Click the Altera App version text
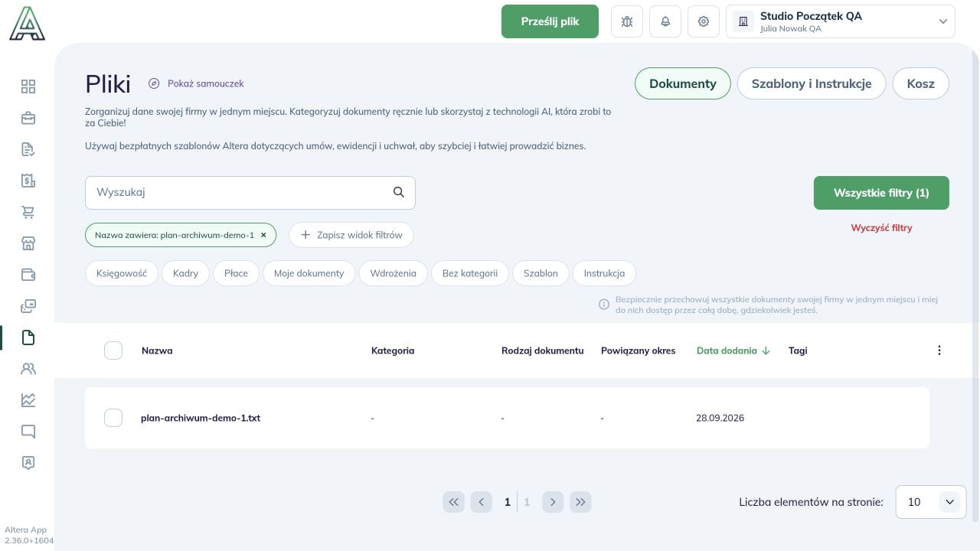 tap(29, 535)
